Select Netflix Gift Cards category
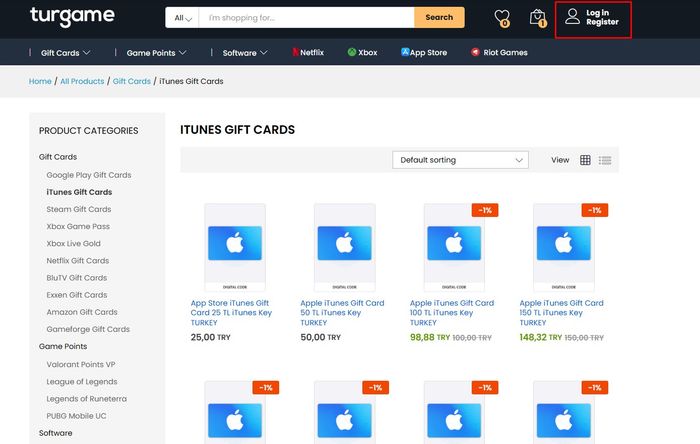 (78, 260)
